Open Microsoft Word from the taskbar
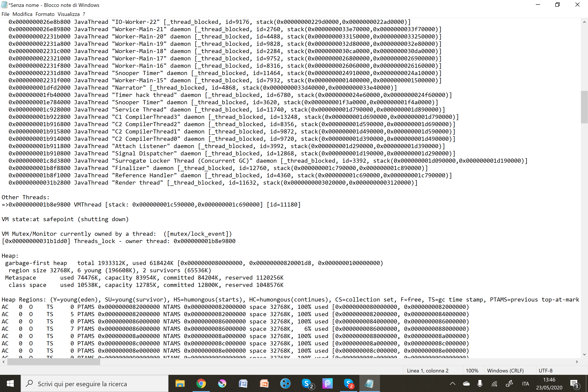Image resolution: width=588 pixels, height=392 pixels. tap(243, 383)
